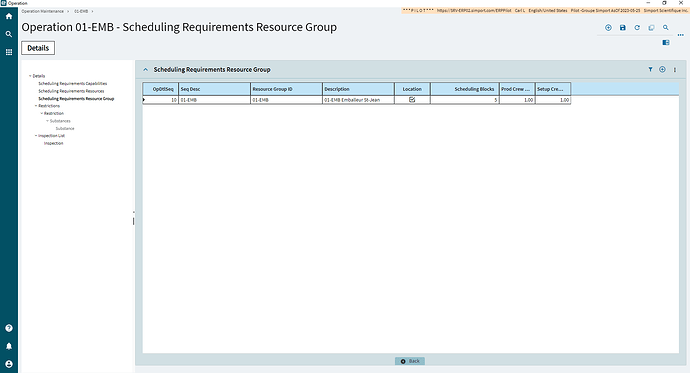Open the notifications bell icon
The width and height of the screenshot is (690, 373).
pos(9,346)
